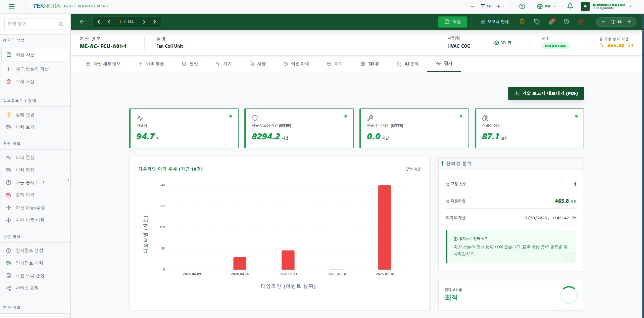The height and width of the screenshot is (318, 644).
Task: Increase font size in the top bar
Action: tap(498, 6)
